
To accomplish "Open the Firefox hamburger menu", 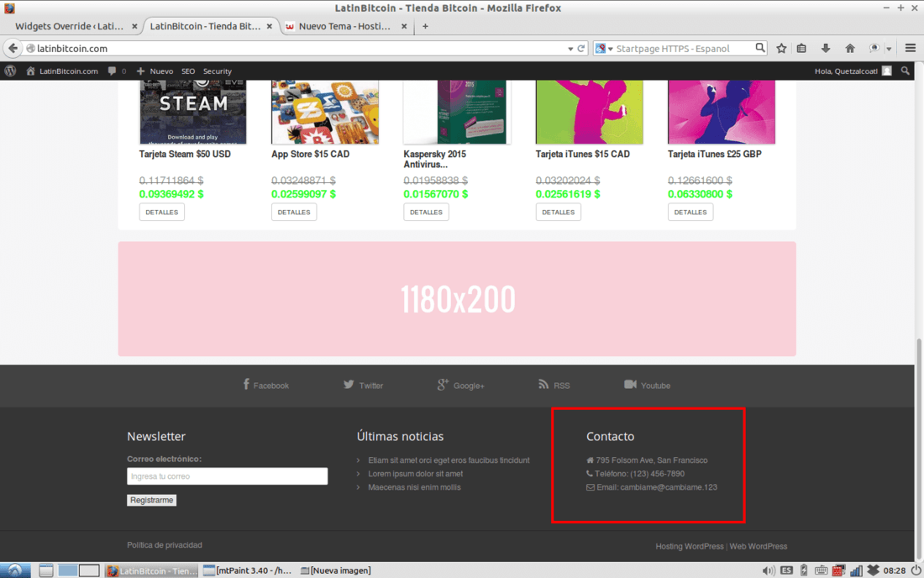I will click(911, 49).
